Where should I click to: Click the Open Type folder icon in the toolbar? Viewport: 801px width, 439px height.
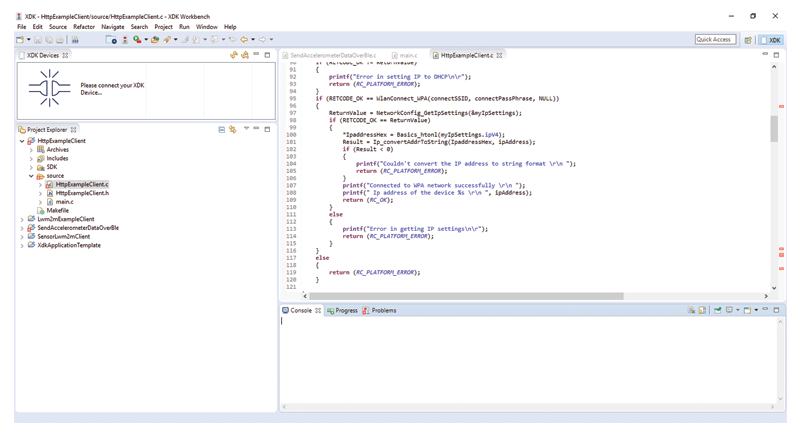point(155,39)
